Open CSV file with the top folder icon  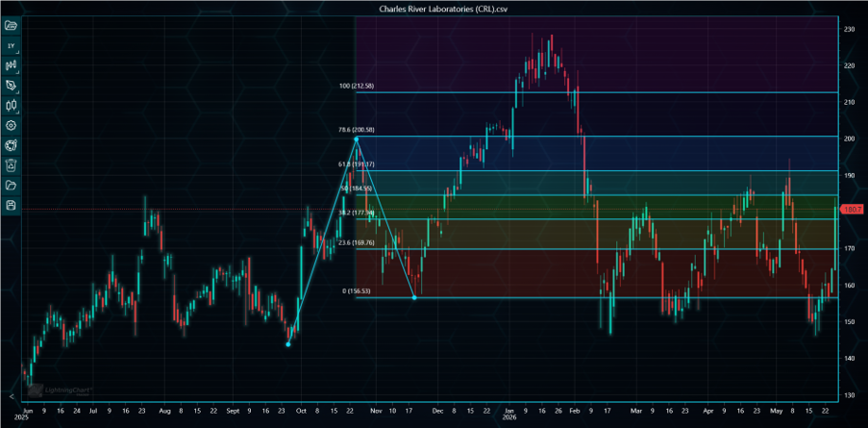(12, 25)
